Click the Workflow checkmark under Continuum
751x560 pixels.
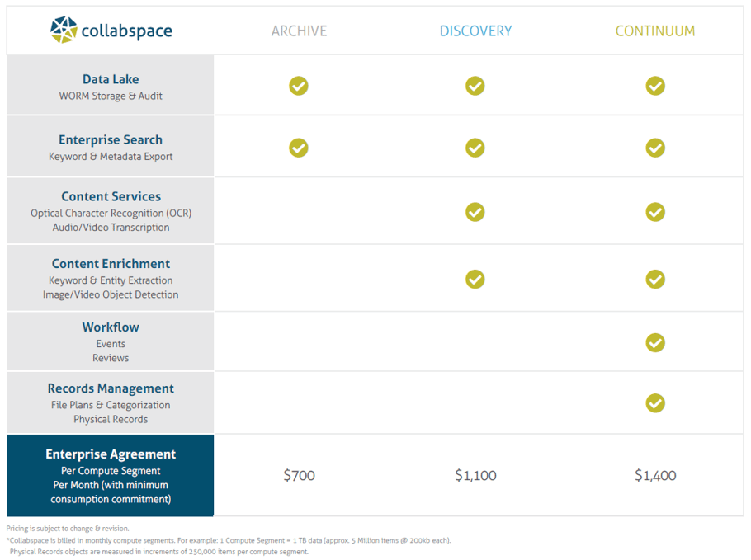[655, 343]
